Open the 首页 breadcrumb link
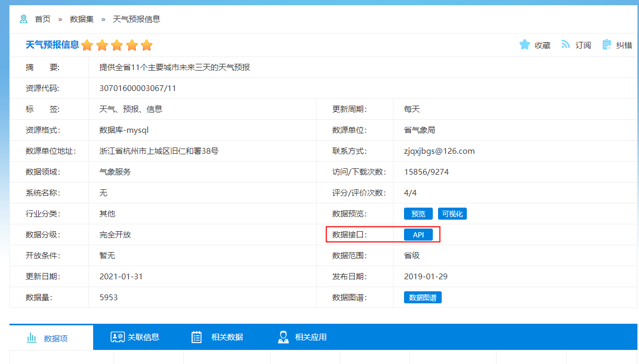Viewport: 639px width, 364px height. [43, 19]
